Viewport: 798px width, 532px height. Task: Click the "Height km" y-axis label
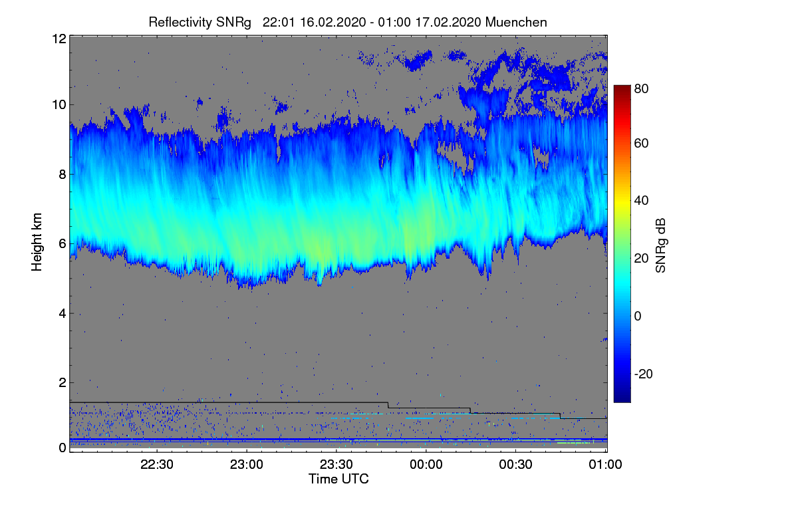coord(37,241)
